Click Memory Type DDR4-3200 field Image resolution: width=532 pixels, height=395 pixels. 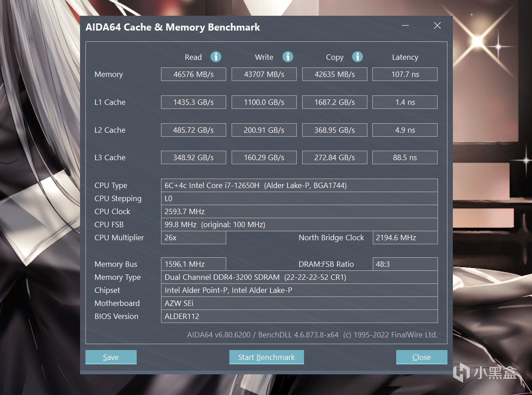[x=299, y=277]
